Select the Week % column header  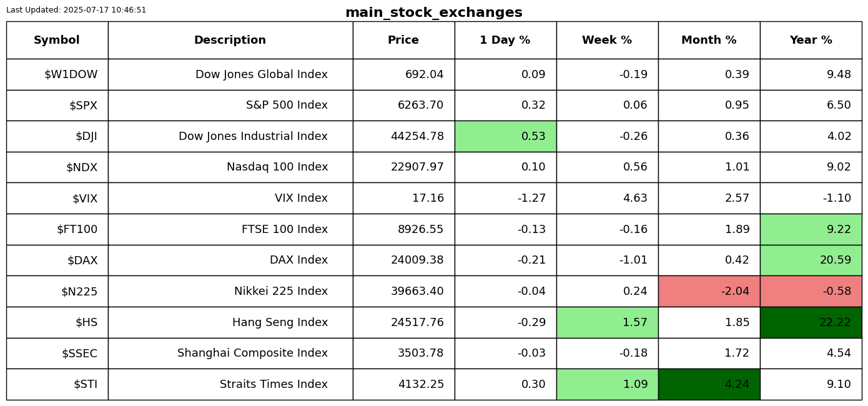[606, 41]
